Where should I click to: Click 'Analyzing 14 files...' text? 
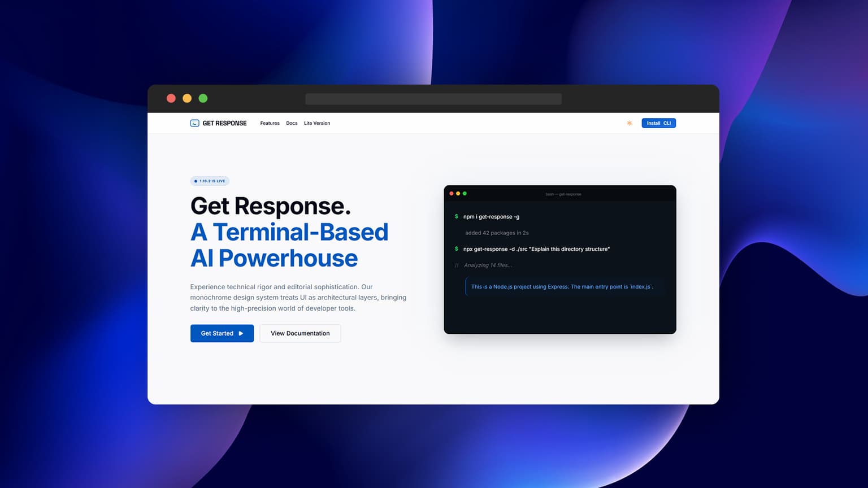tap(488, 265)
